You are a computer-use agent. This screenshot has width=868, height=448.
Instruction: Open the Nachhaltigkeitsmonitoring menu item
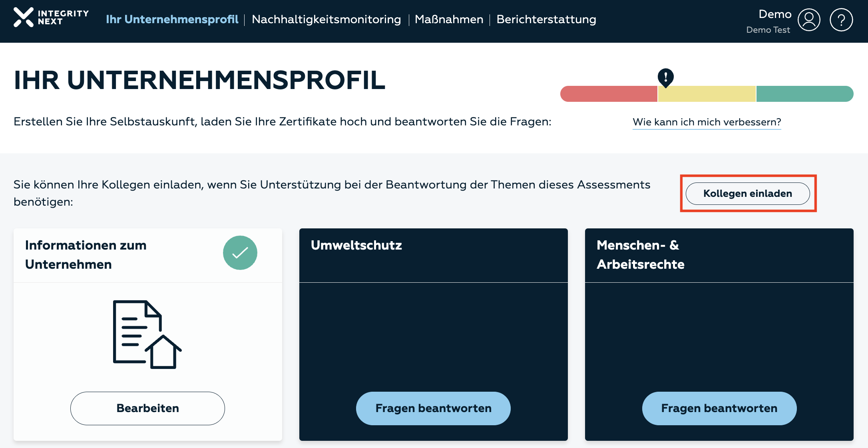point(326,19)
